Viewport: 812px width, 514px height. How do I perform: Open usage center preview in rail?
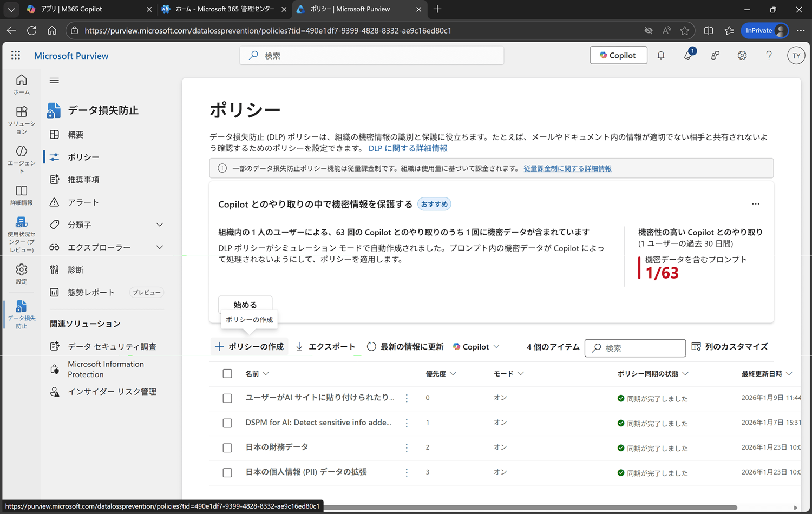tap(21, 235)
